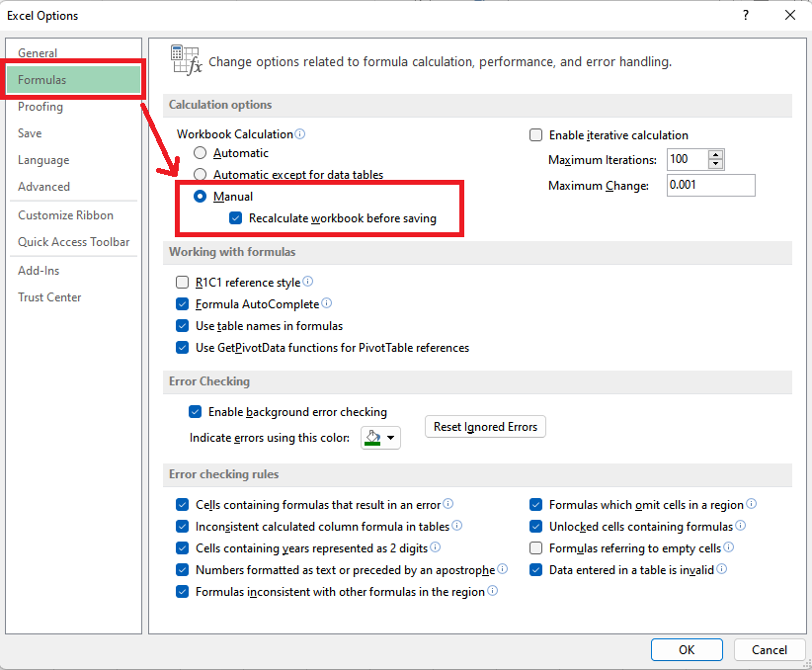Screen dimensions: 812x670
Task: Open the Language category
Action: 43,160
